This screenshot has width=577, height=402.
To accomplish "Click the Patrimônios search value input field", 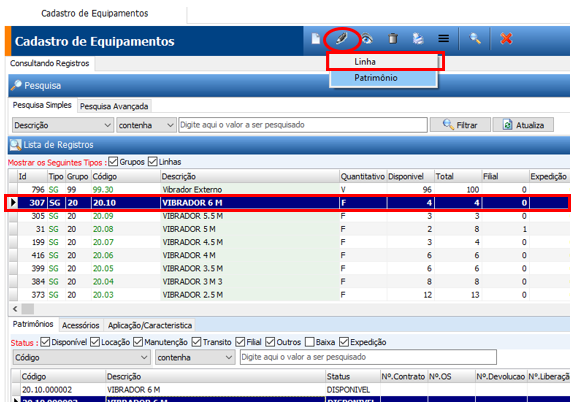I will [368, 357].
